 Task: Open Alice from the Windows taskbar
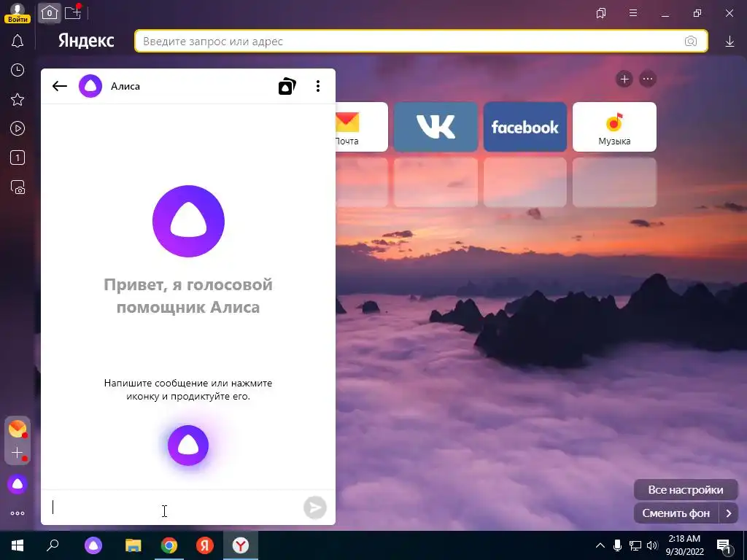(93, 545)
